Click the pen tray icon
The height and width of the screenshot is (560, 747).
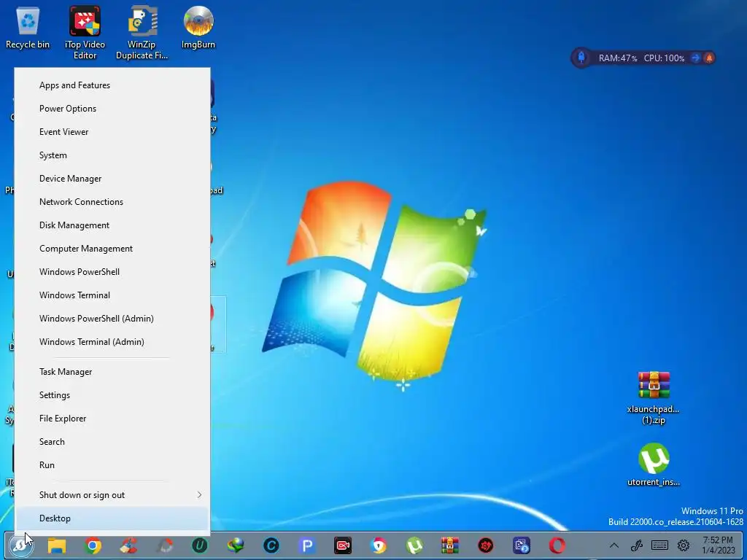pyautogui.click(x=637, y=545)
